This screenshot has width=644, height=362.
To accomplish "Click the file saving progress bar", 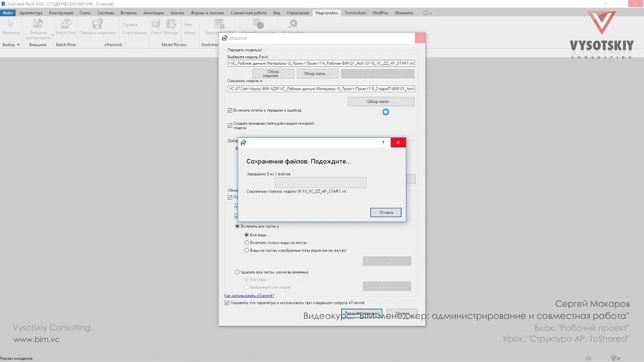I will point(320,183).
